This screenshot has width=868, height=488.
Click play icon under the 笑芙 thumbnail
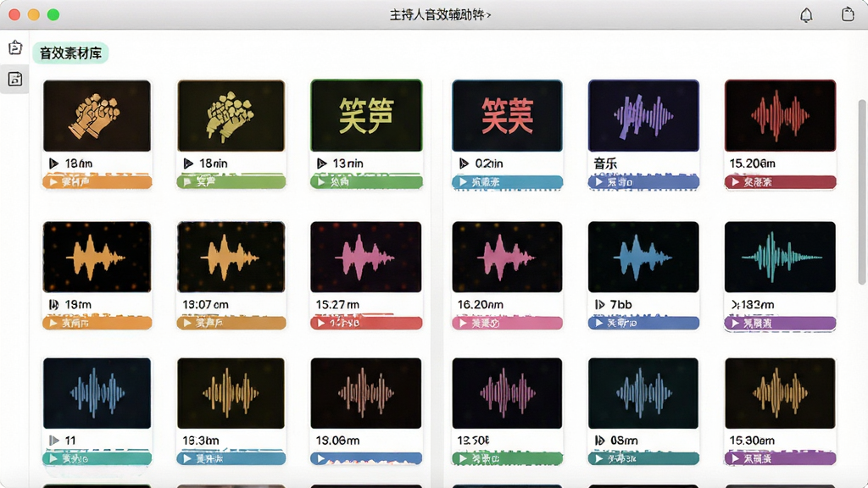pyautogui.click(x=464, y=164)
